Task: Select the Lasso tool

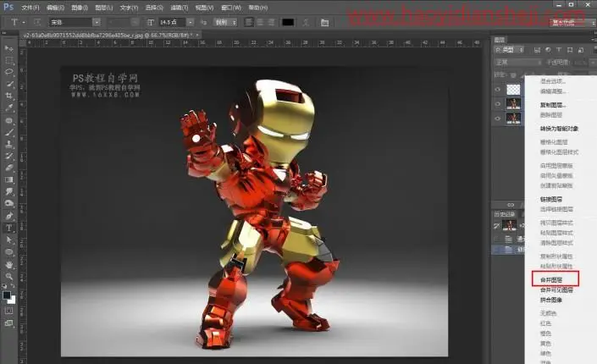Action: [x=8, y=72]
